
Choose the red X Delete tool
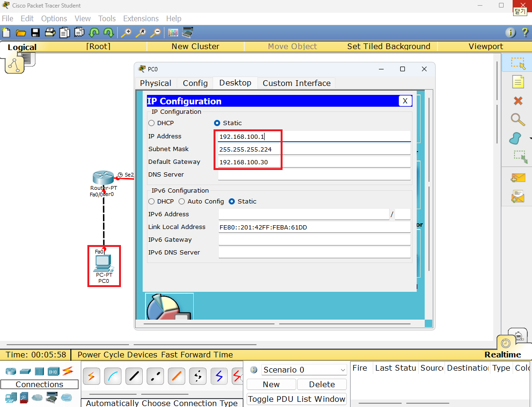click(518, 101)
